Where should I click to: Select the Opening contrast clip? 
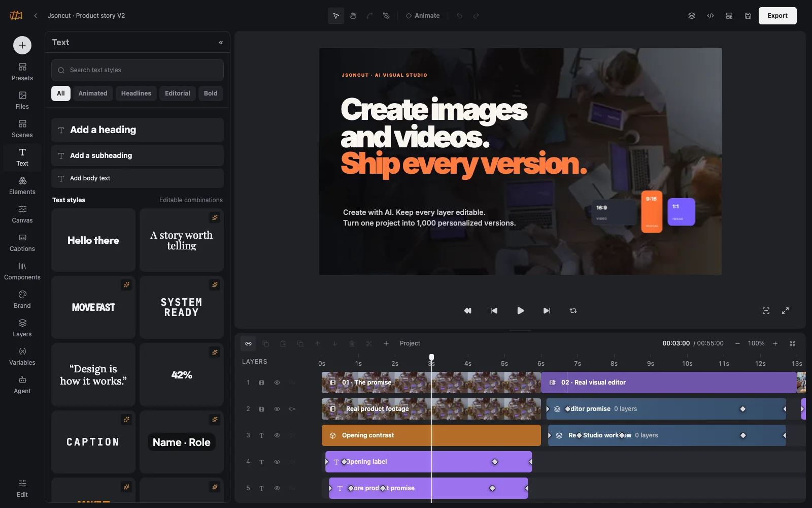pos(431,435)
